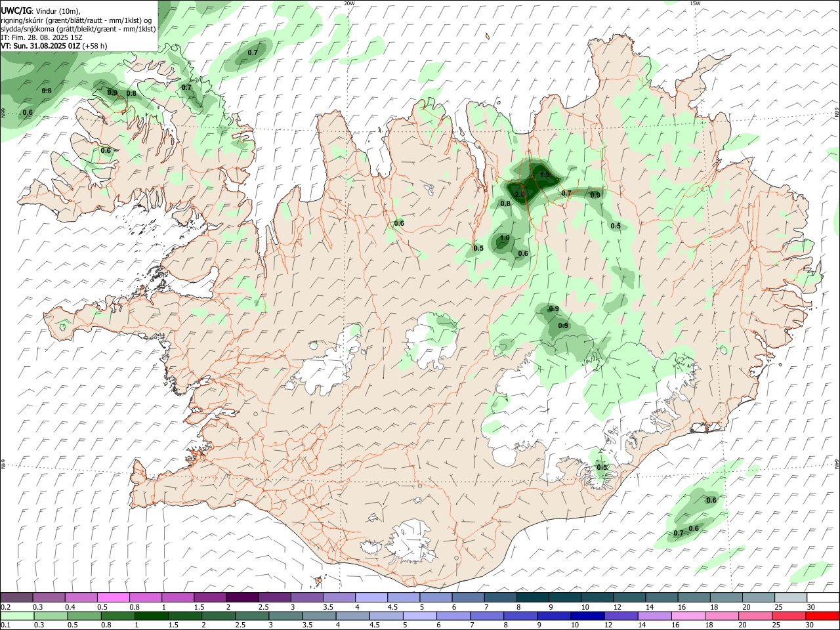Click the deep navy blue 10–12 rain legend swatch
The height and width of the screenshot is (630, 840).
[x=587, y=616]
